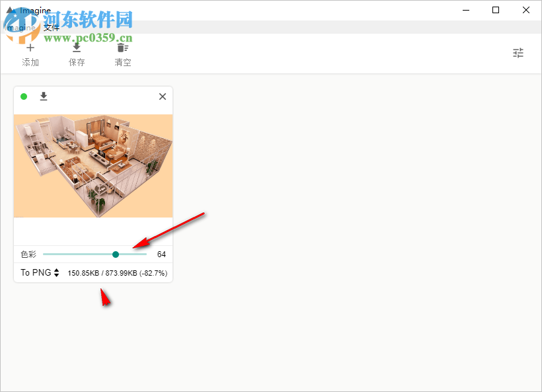Toggle the green processing indicator on the thumbnail card
The width and height of the screenshot is (542, 392).
24,96
